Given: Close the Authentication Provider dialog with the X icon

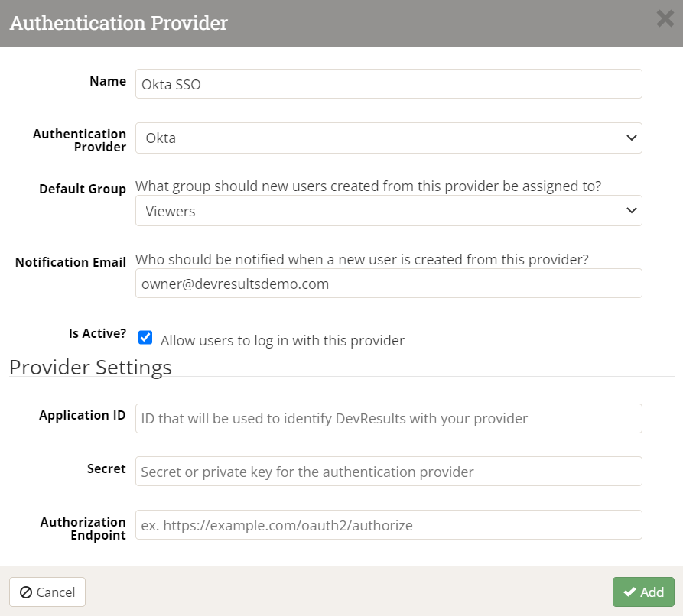Looking at the screenshot, I should coord(665,18).
